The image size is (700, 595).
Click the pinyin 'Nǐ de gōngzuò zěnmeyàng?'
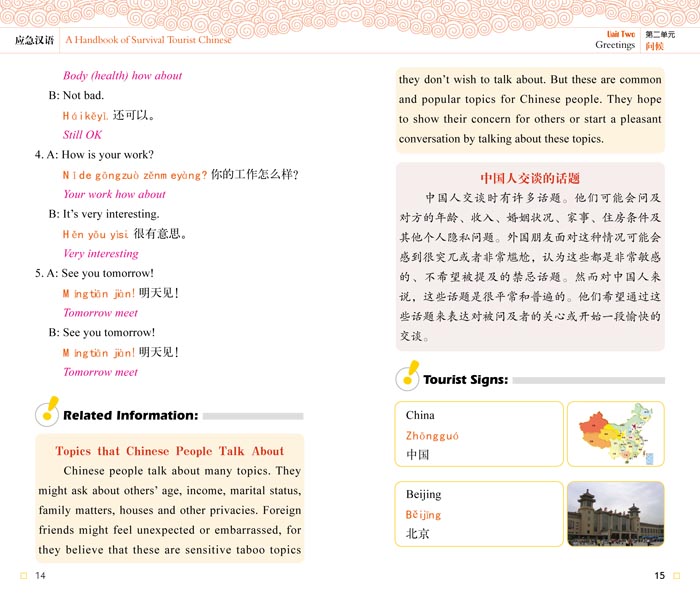click(135, 175)
